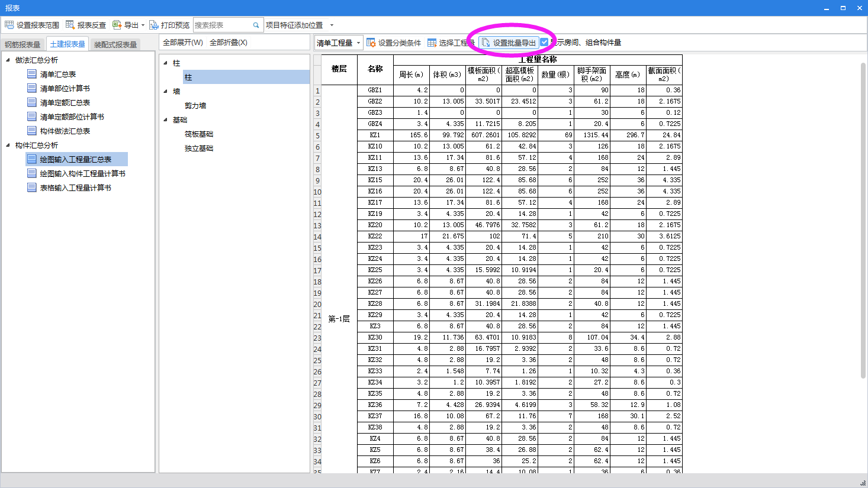Collapse the 做法汇总分析 tree node

8,60
